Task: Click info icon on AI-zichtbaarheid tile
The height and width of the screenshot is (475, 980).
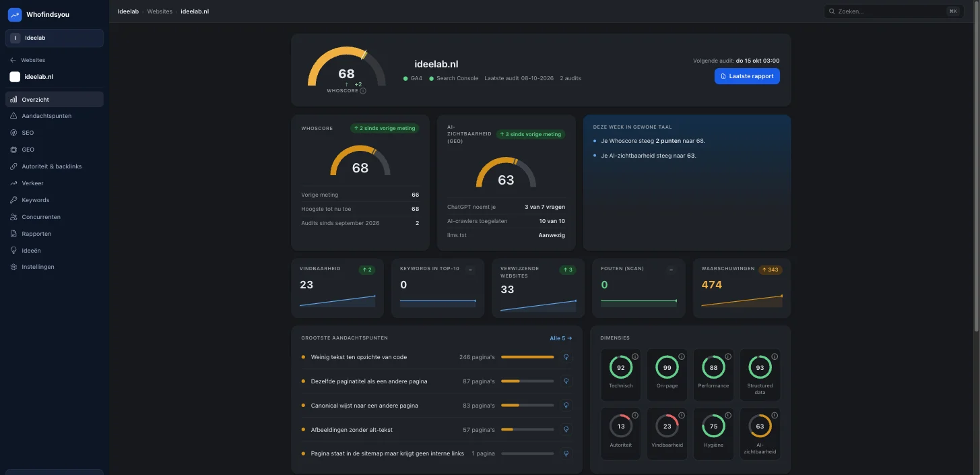Action: pos(774,415)
